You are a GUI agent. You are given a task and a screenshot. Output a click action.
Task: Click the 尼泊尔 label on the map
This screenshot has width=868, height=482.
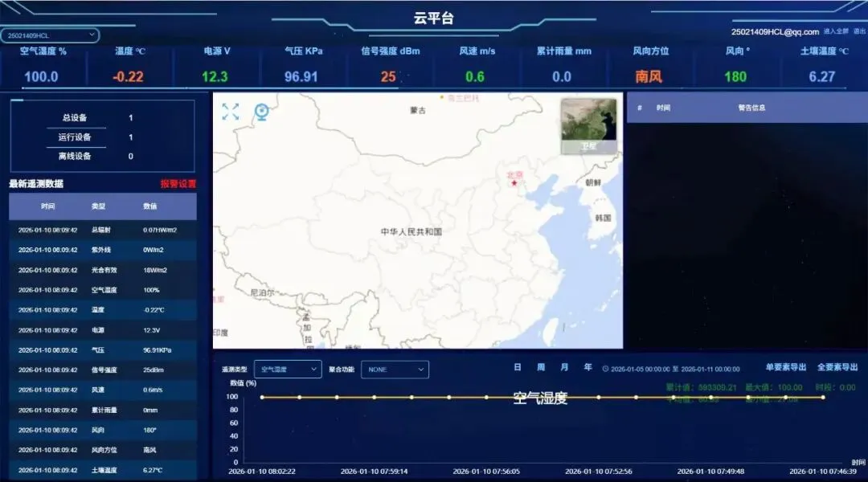coord(262,292)
